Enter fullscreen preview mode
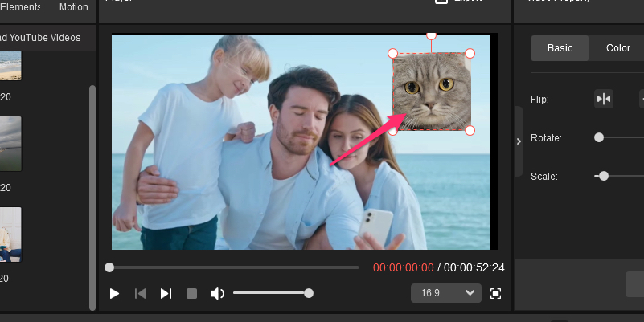Viewport: 644px width, 322px height. coord(495,294)
